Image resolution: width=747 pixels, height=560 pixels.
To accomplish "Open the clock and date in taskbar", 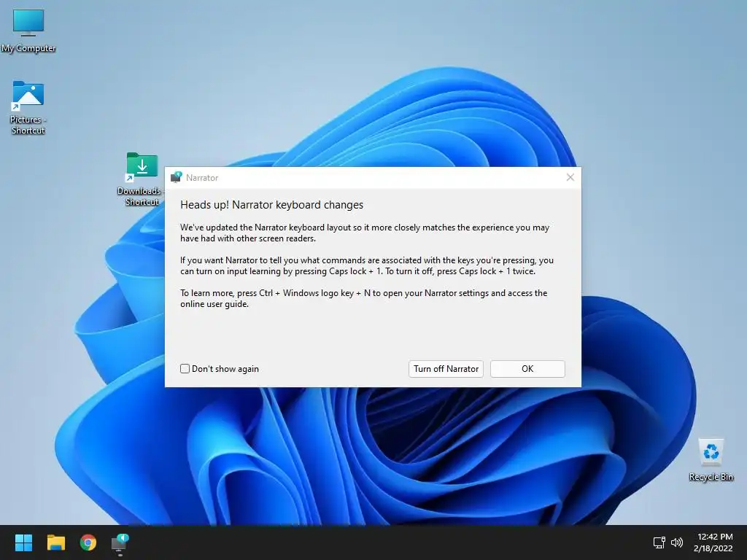I will click(713, 542).
